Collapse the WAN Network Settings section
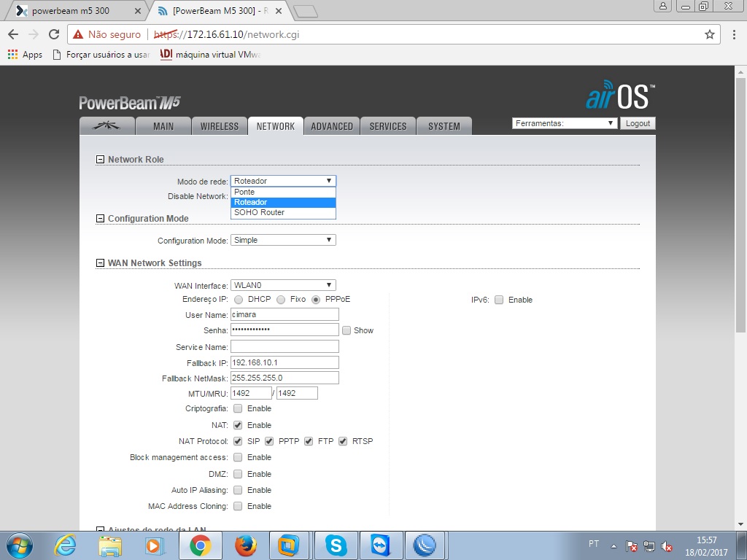Screen dimensions: 747x560 [x=100, y=262]
